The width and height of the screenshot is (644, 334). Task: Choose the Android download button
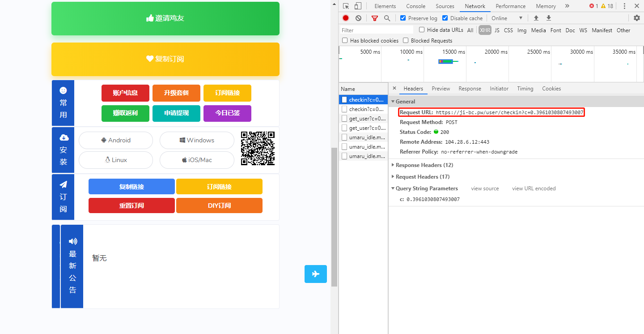116,140
